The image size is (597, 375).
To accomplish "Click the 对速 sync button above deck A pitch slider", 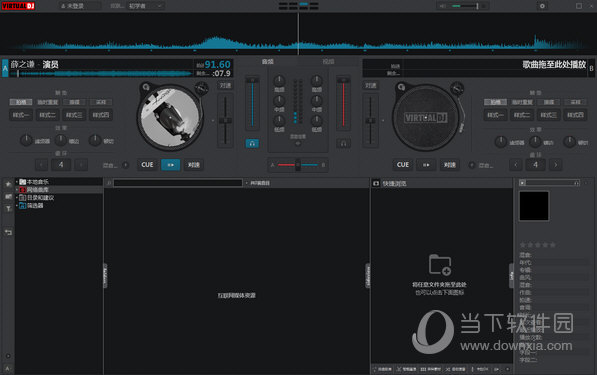I will pyautogui.click(x=225, y=86).
